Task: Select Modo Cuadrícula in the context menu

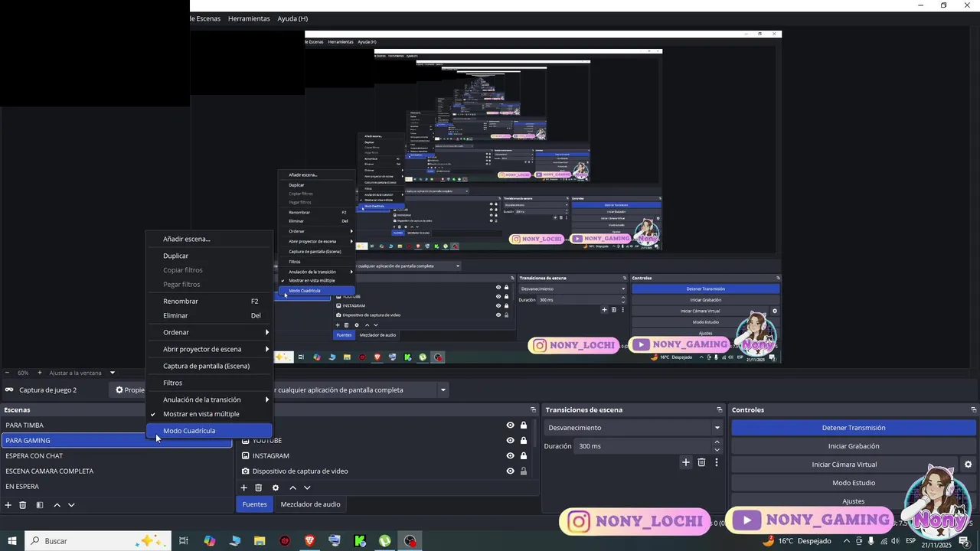Action: tap(209, 431)
